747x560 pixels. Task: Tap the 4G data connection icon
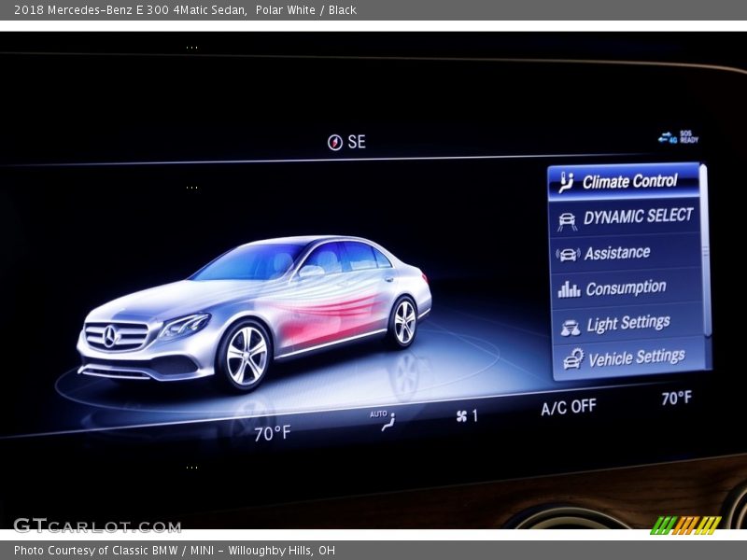point(668,138)
